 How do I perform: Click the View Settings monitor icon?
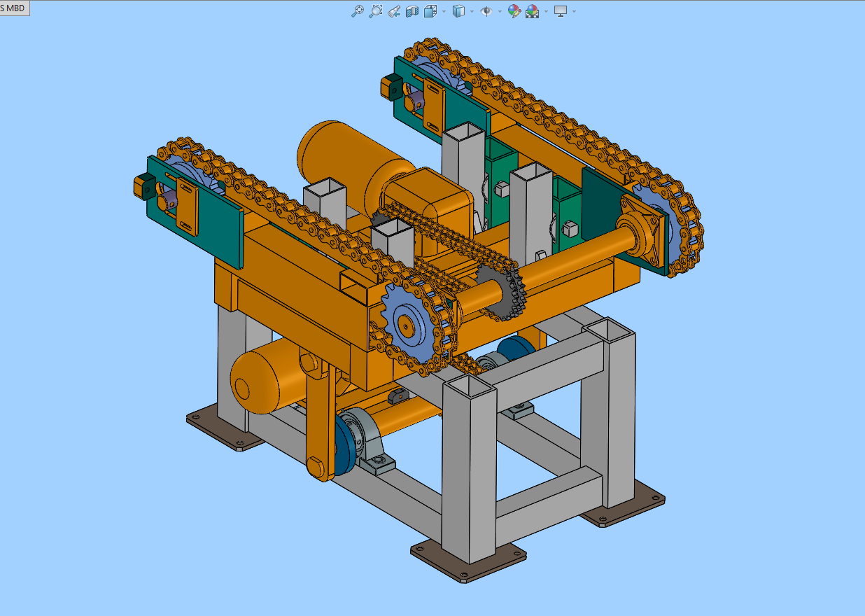561,11
